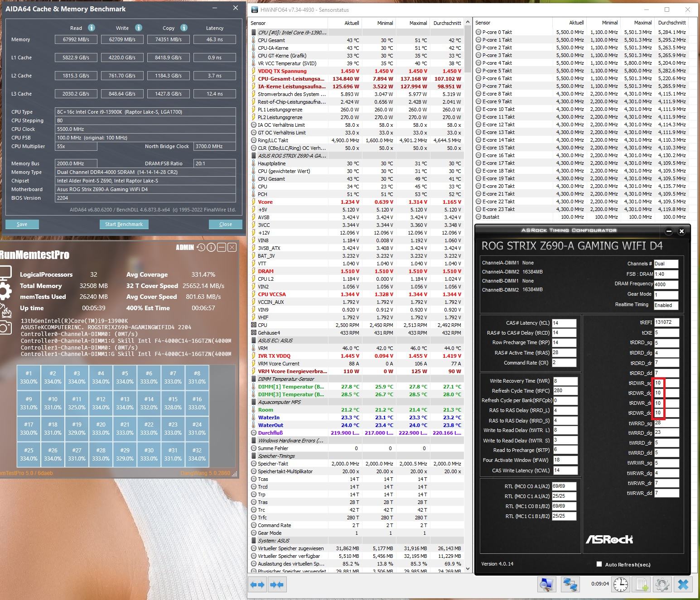
Task: Open HWiNFO summary magnifier monitor icon
Action: click(x=547, y=584)
